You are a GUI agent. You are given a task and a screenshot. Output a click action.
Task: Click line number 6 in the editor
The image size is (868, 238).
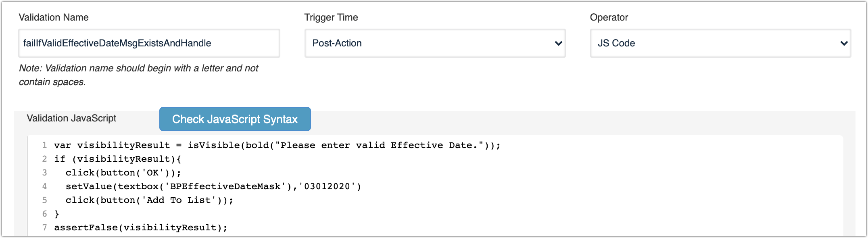[44, 213]
